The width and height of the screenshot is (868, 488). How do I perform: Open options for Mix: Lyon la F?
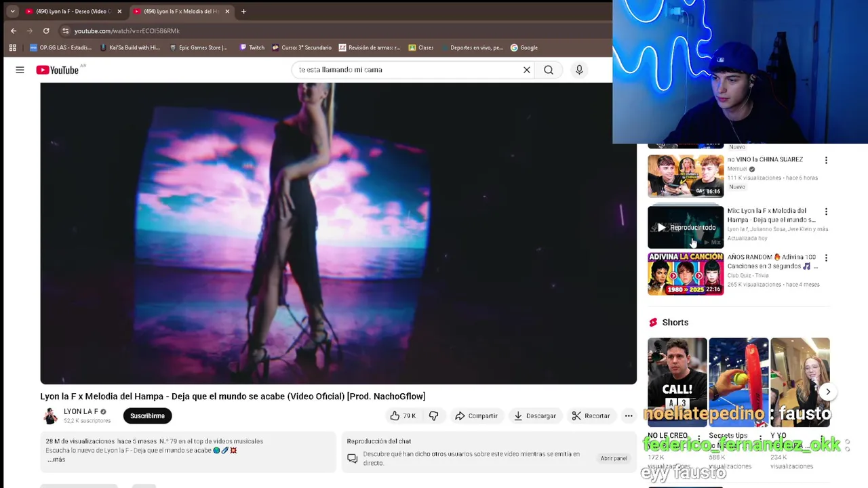pyautogui.click(x=826, y=211)
